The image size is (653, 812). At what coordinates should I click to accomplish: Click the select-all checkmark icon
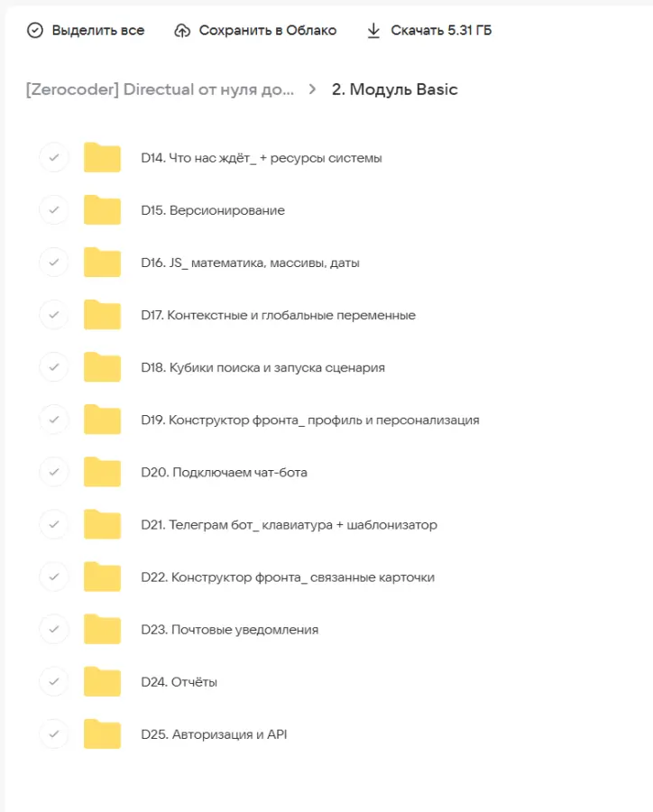[35, 31]
